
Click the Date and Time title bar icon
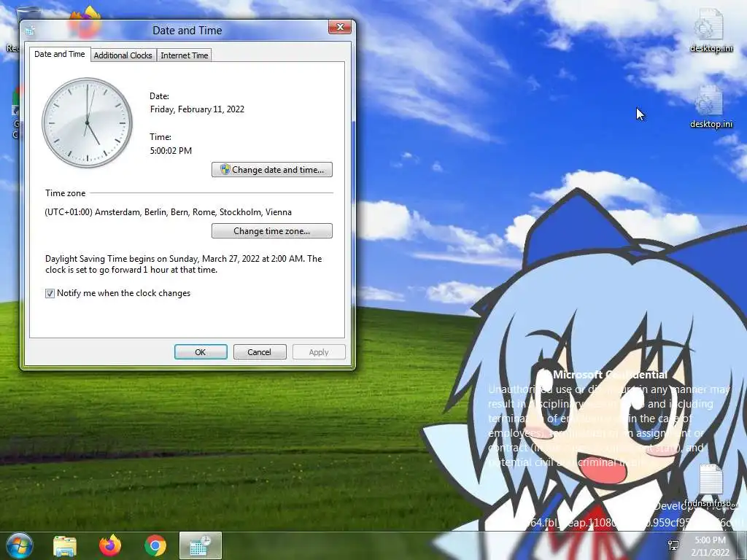[x=30, y=31]
